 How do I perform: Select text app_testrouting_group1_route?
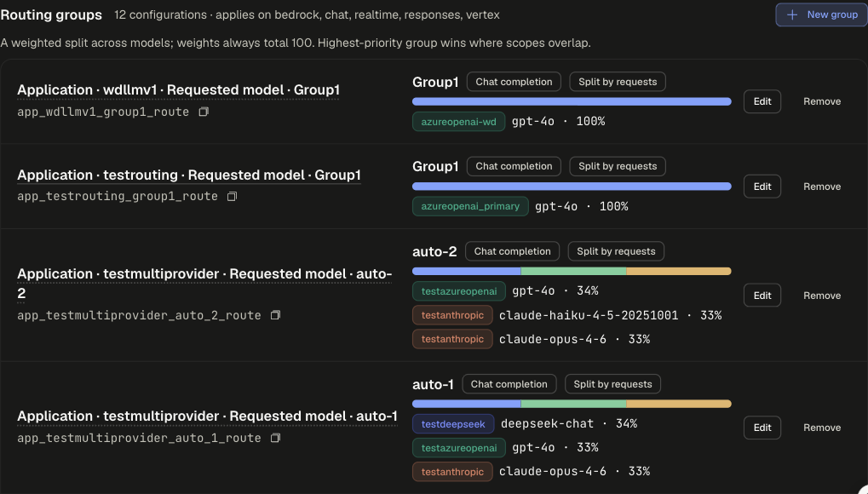(x=118, y=197)
